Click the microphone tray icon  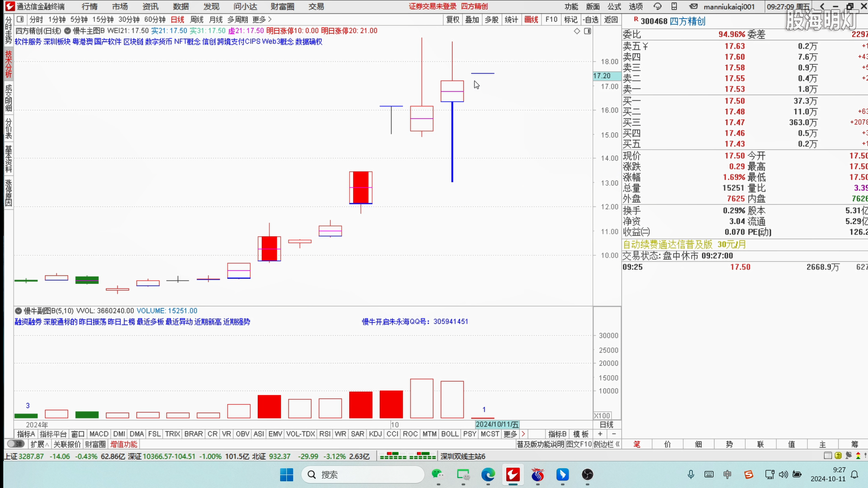(x=691, y=474)
